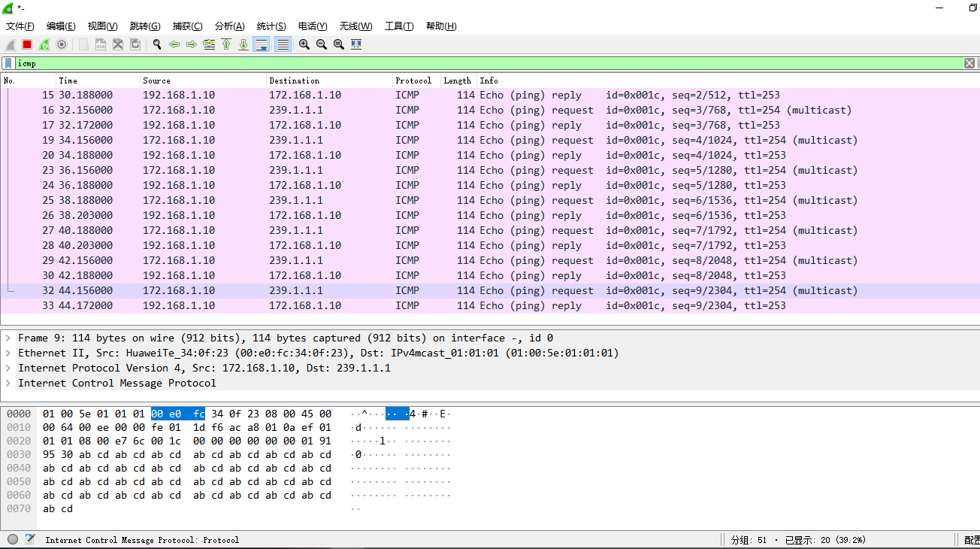Viewport: 980px width, 549px height.
Task: Expand Internet Protocol Version 4 row
Action: pos(8,368)
